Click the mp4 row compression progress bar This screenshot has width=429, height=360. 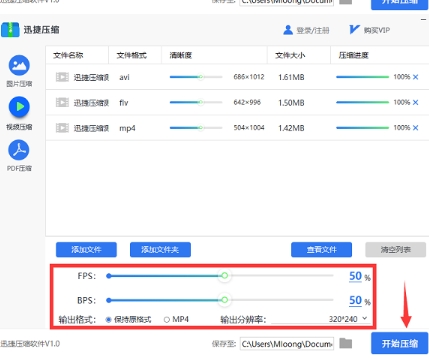362,128
